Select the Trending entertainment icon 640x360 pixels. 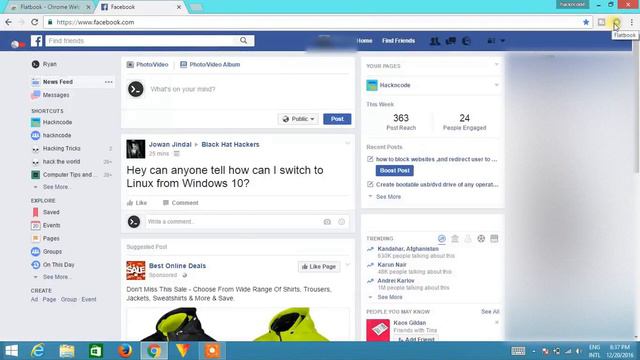tap(494, 238)
